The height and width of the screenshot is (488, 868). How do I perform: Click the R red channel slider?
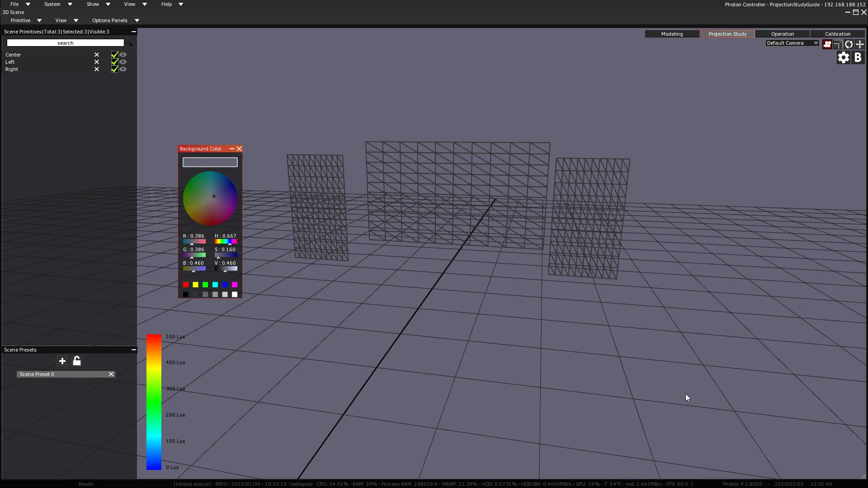tap(194, 242)
